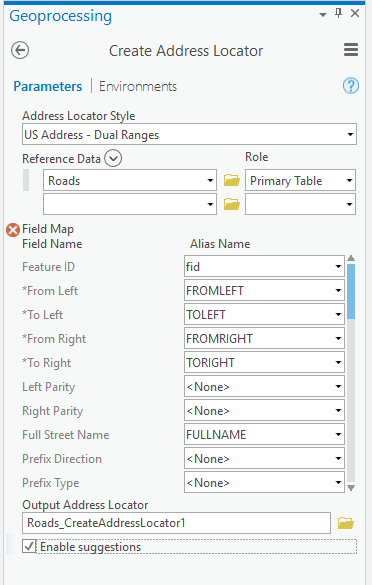The height and width of the screenshot is (585, 372).
Task: Toggle the Enable suggestions checkbox
Action: tap(29, 547)
